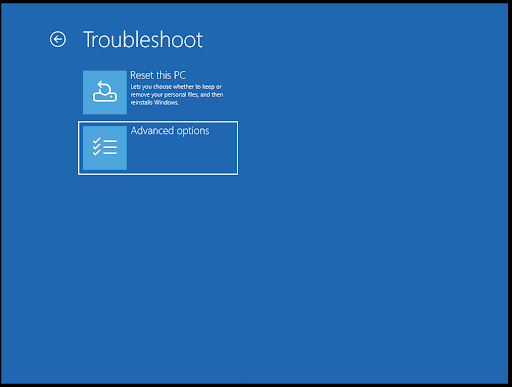Click the Advanced options checklist icon
This screenshot has width=512, height=387.
[x=105, y=148]
